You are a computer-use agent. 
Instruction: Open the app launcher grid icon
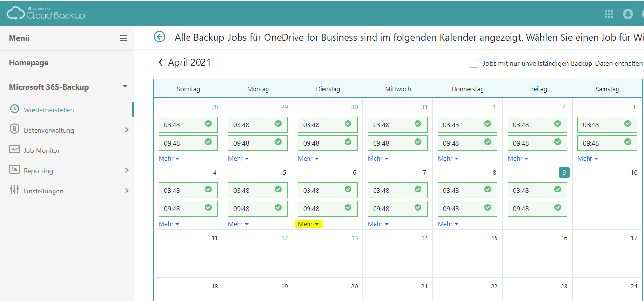(x=609, y=14)
